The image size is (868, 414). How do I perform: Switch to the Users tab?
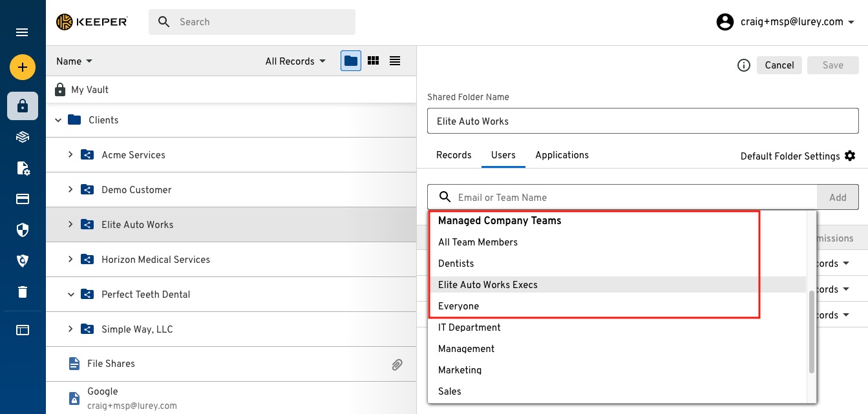click(x=503, y=155)
